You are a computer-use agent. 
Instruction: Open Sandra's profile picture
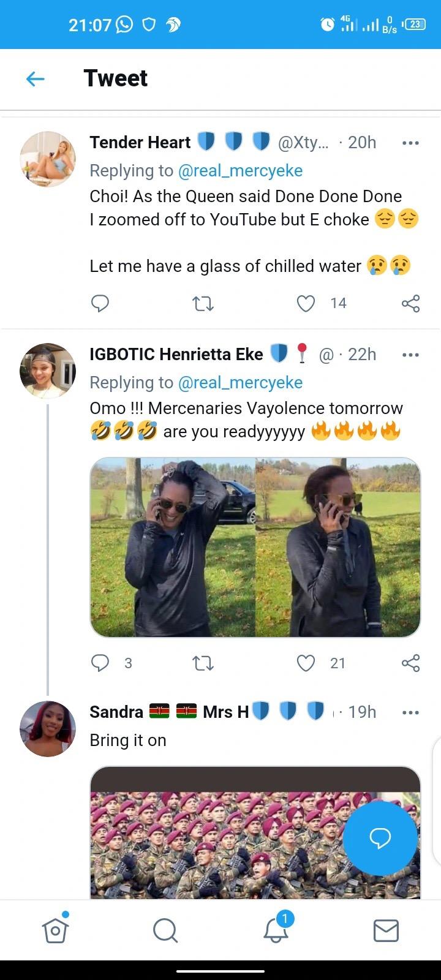[48, 729]
